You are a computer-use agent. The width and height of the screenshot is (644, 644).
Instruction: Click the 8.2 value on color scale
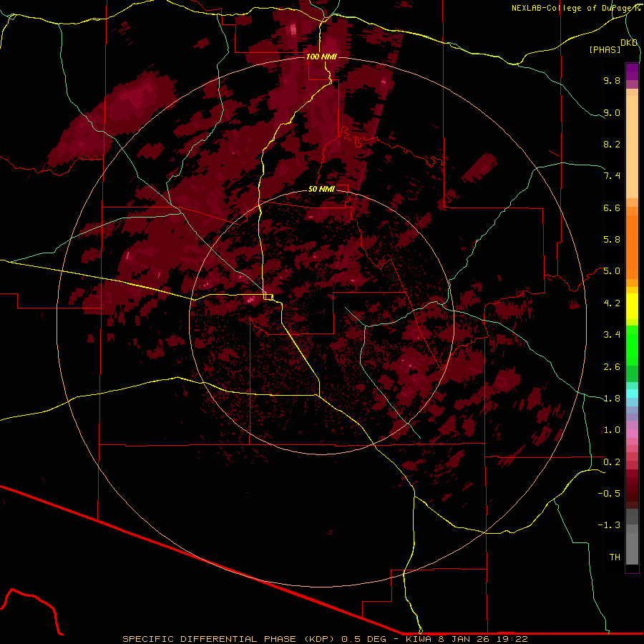coord(612,144)
